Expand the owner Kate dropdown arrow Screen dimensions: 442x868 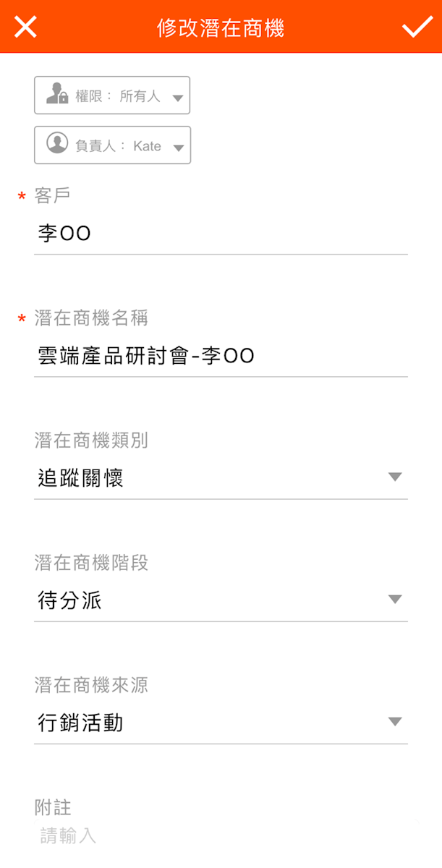click(x=178, y=148)
